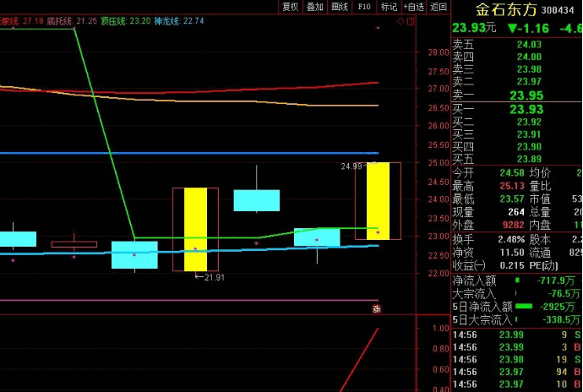Click the rectangle panel icon above the chart
This screenshot has height=392, width=583.
(x=411, y=22)
